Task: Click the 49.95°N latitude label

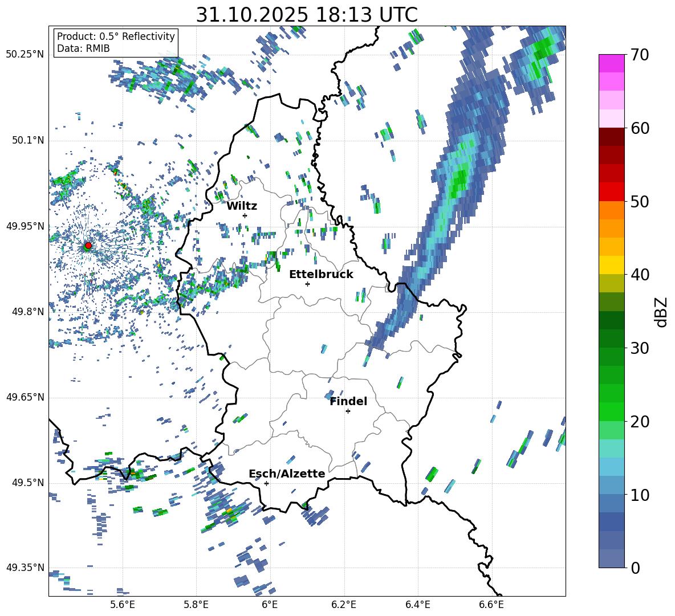Action: 25,226
